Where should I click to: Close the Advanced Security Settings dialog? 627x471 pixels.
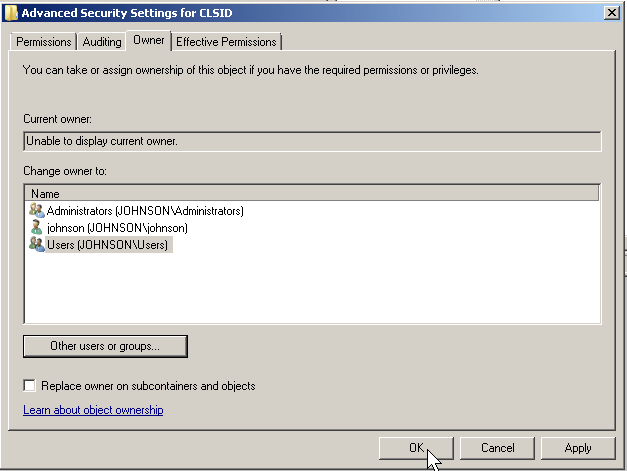coord(611,12)
